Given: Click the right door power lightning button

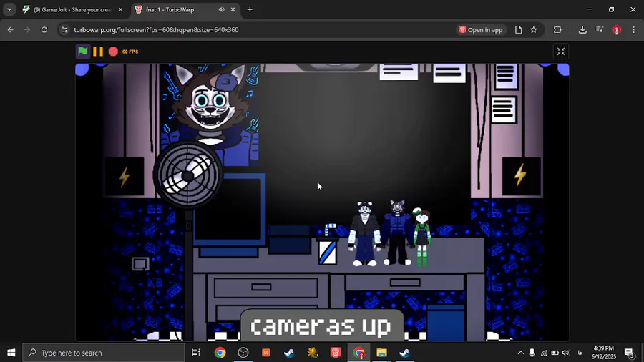Looking at the screenshot, I should point(521,175).
